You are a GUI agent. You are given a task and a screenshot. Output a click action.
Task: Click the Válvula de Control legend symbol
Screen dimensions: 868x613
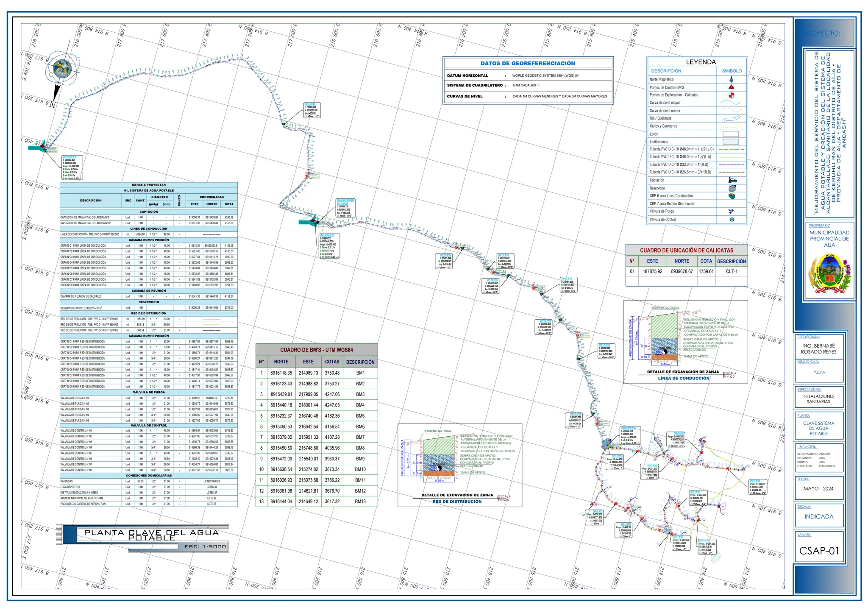pyautogui.click(x=732, y=220)
